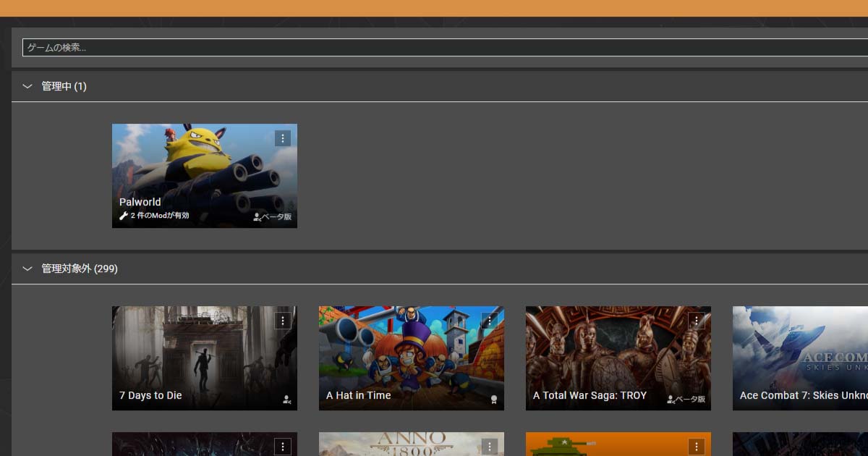Viewport: 868px width, 456px height.
Task: Click the A Total War Saga: TROY title text
Action: pyautogui.click(x=590, y=395)
